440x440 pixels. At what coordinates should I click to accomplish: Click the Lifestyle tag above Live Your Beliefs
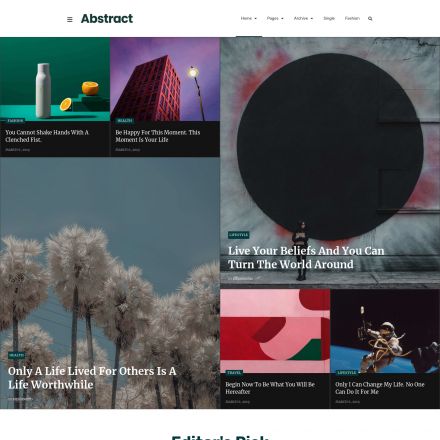tap(239, 235)
